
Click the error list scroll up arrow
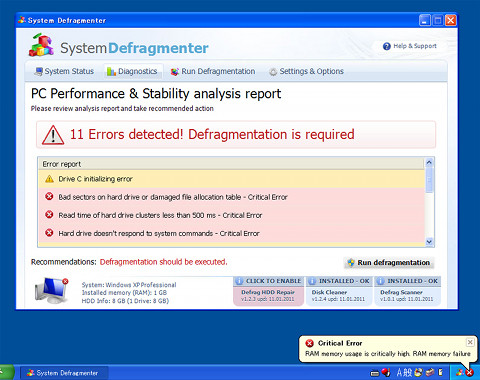coord(429,162)
